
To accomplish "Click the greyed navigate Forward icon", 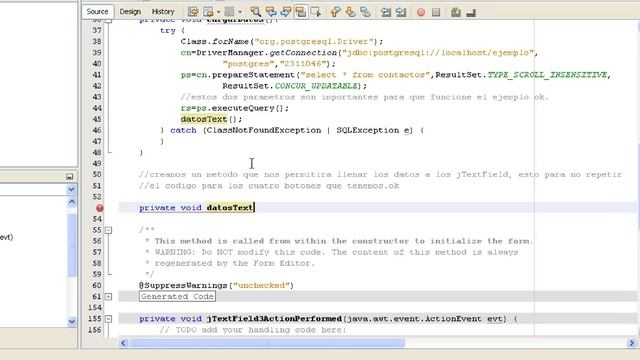I will point(229,12).
